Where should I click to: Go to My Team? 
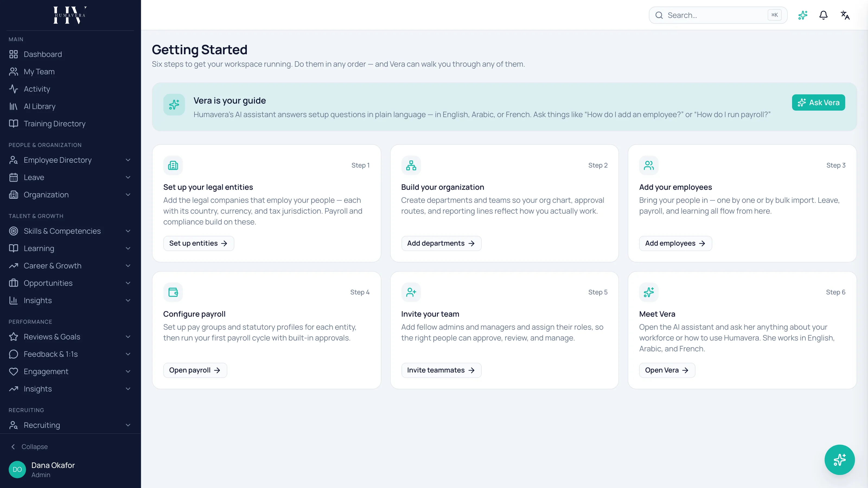70,72
